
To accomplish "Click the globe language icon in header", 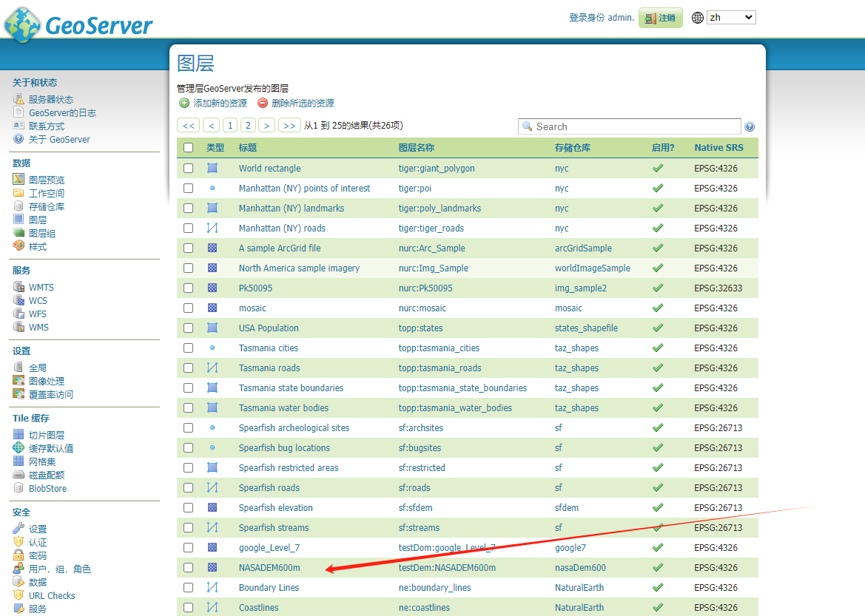I will click(697, 18).
